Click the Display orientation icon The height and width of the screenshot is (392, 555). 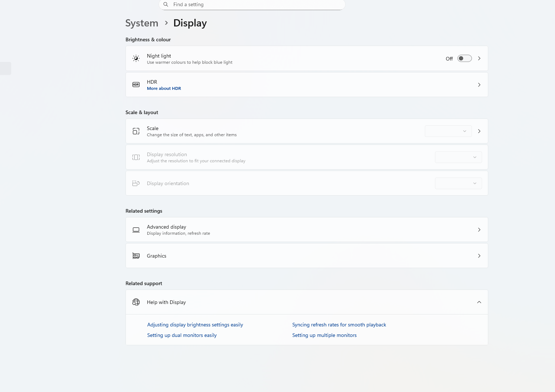pos(136,183)
